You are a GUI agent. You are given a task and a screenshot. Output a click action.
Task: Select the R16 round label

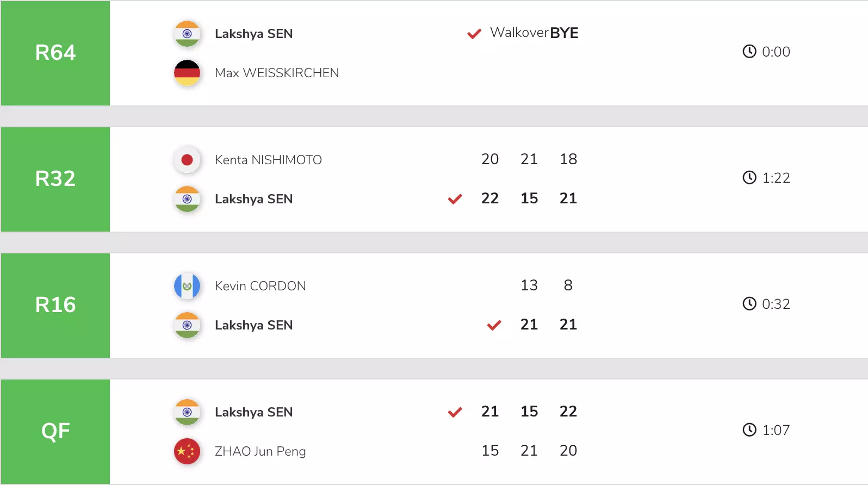tap(55, 305)
